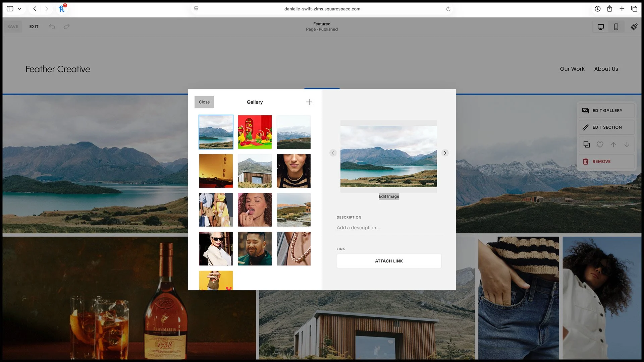Screen dimensions: 644x362
Task: Open the tab chevron dropdown beside the sidebar button
Action: pos(19,9)
